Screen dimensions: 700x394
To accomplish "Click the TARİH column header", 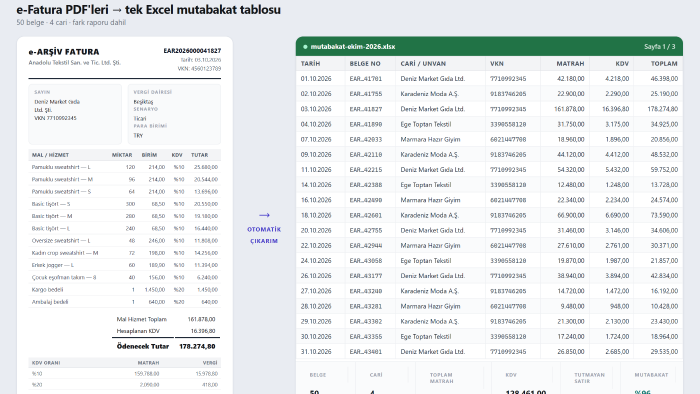I will (x=310, y=63).
